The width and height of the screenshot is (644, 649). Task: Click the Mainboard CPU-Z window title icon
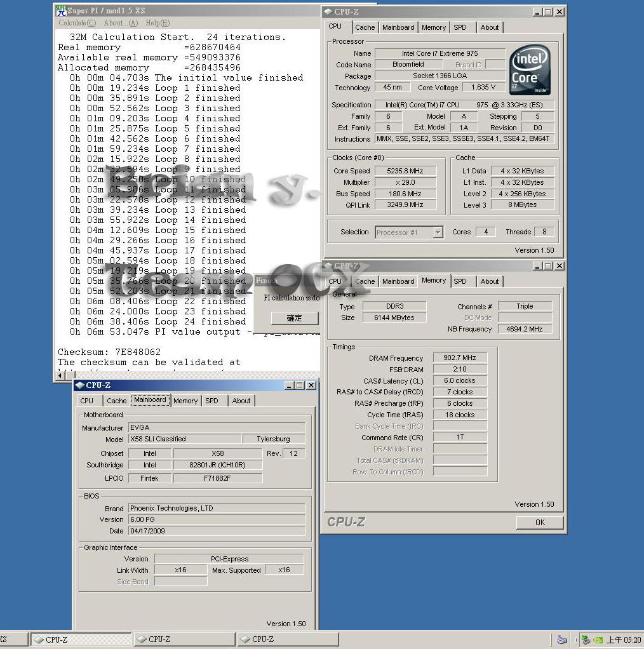[80, 385]
